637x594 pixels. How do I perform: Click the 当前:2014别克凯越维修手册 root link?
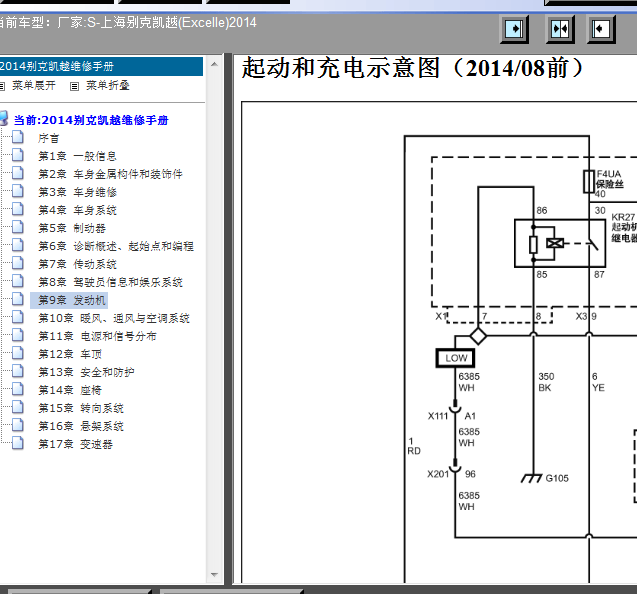point(90,120)
